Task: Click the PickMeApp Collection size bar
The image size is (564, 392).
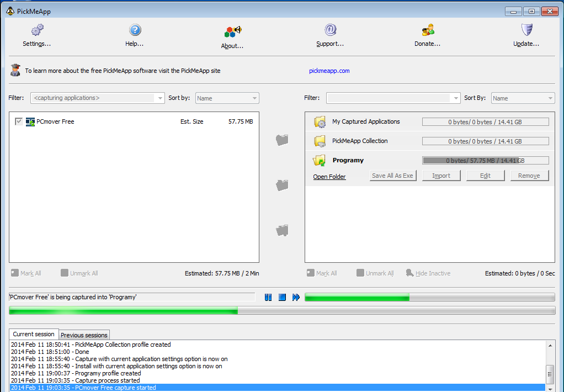Action: (486, 141)
